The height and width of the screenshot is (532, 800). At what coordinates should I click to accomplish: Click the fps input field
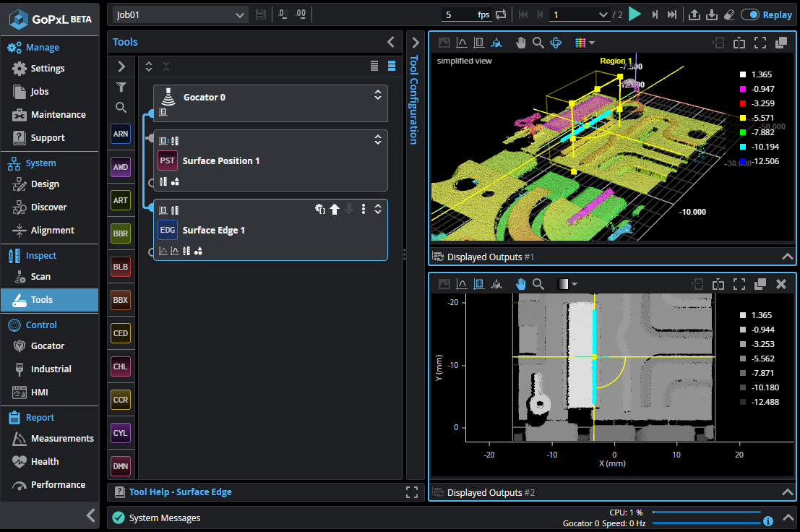[457, 14]
